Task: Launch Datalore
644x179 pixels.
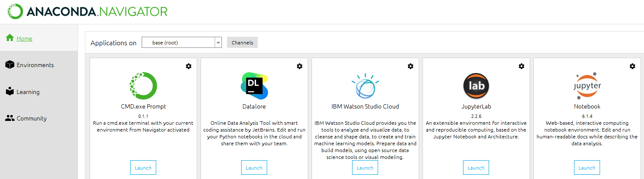Action: (x=254, y=167)
